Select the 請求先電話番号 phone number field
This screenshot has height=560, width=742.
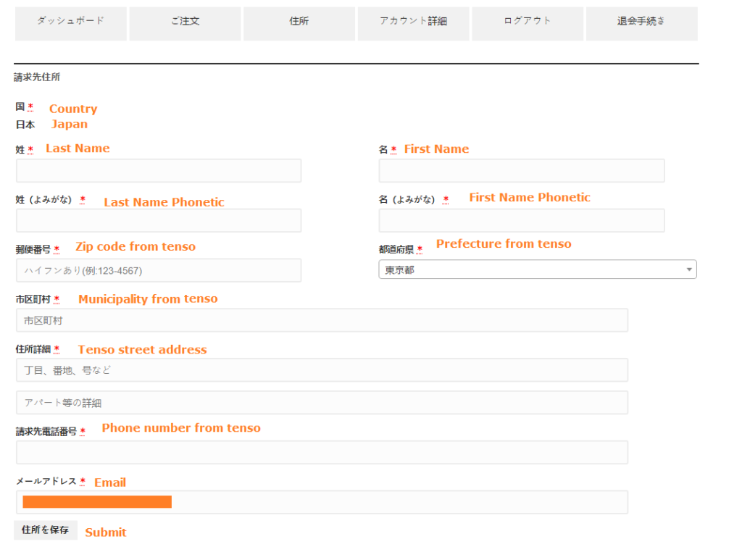(x=322, y=453)
